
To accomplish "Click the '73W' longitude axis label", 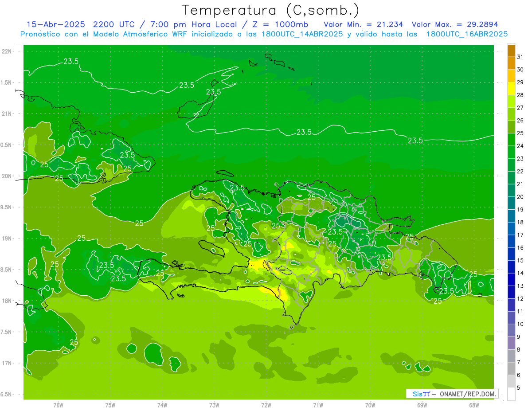I will (x=214, y=405).
